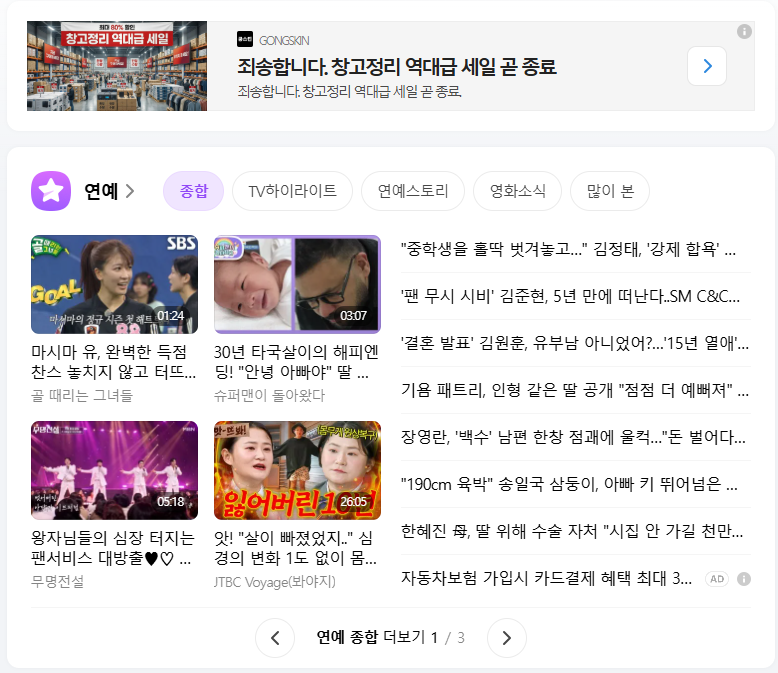The height and width of the screenshot is (673, 778).
Task: Click the AD badge on the car insurance row
Action: coord(716,579)
